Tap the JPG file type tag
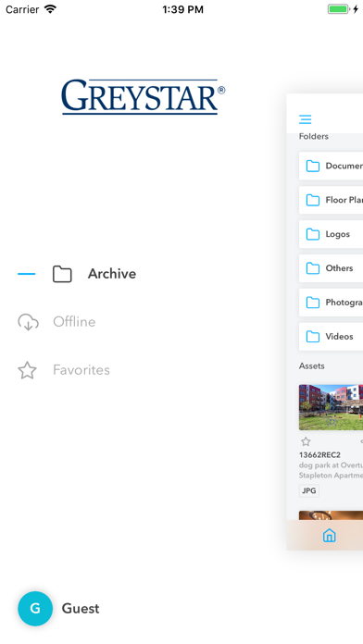This screenshot has height=644, width=363. pyautogui.click(x=308, y=490)
